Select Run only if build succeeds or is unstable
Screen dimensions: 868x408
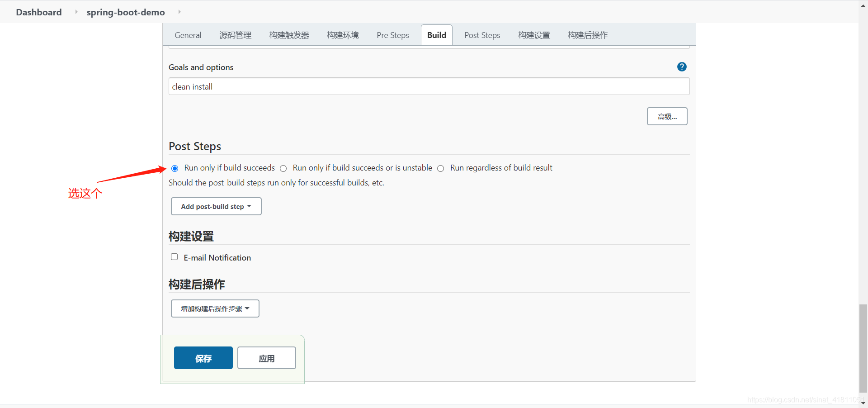pos(283,168)
